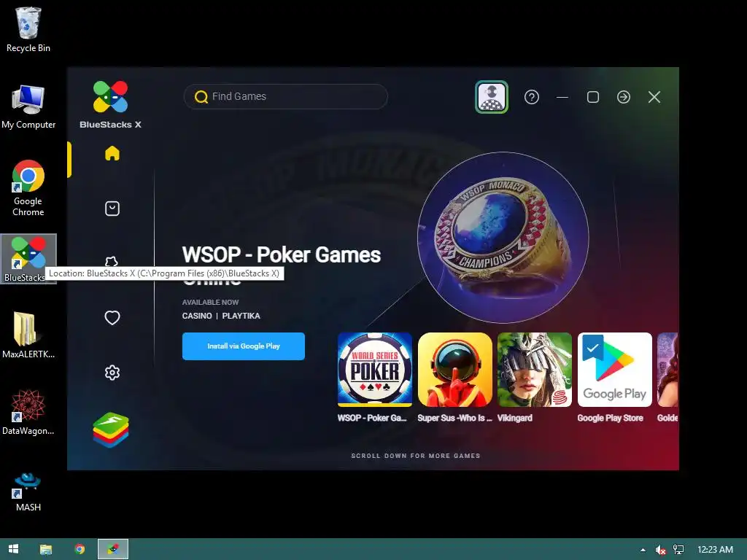
Task: Select the Google Chrome desktop shortcut
Action: point(28,189)
